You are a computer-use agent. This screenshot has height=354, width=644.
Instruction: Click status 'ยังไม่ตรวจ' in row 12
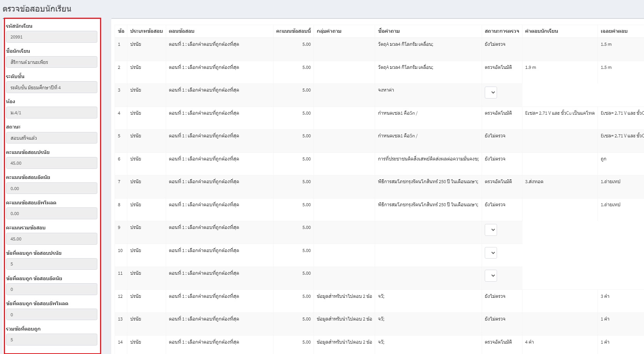click(x=495, y=296)
